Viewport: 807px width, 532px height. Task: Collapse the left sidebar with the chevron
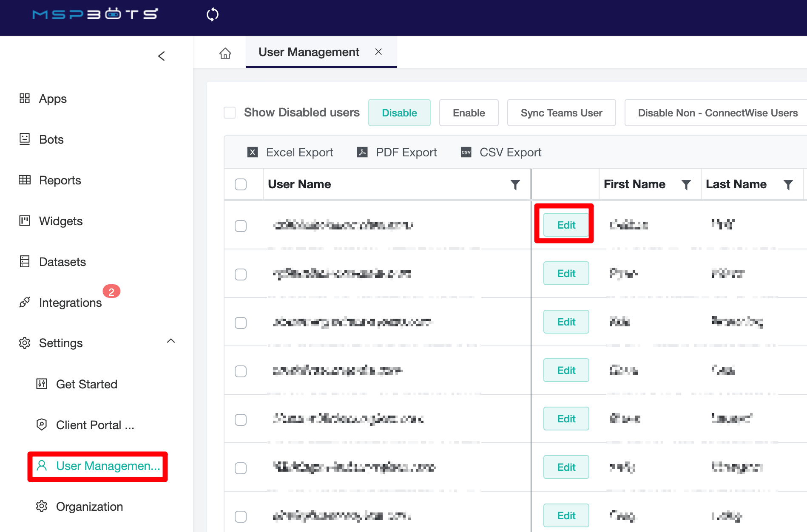161,56
